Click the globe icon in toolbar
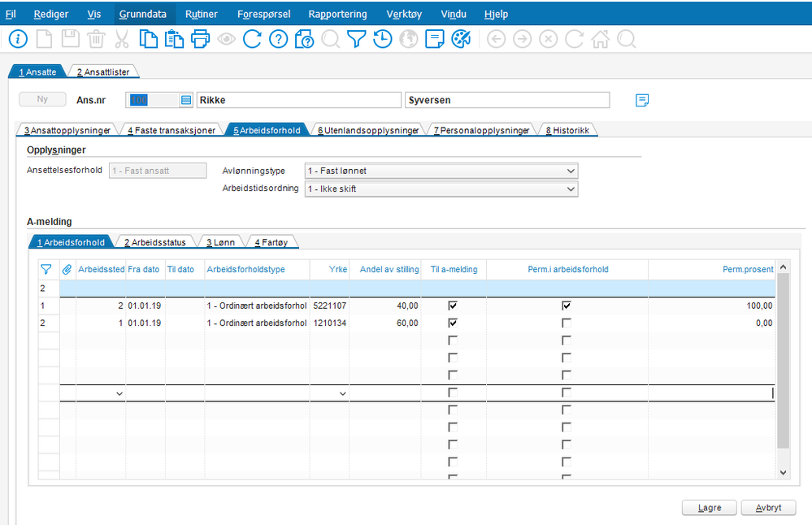 pyautogui.click(x=409, y=39)
